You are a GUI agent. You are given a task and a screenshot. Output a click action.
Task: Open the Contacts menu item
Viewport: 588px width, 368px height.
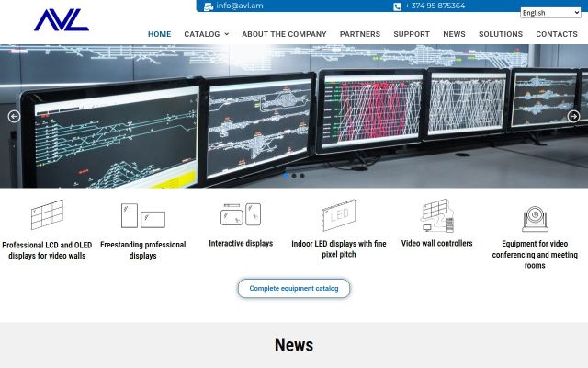tap(557, 34)
